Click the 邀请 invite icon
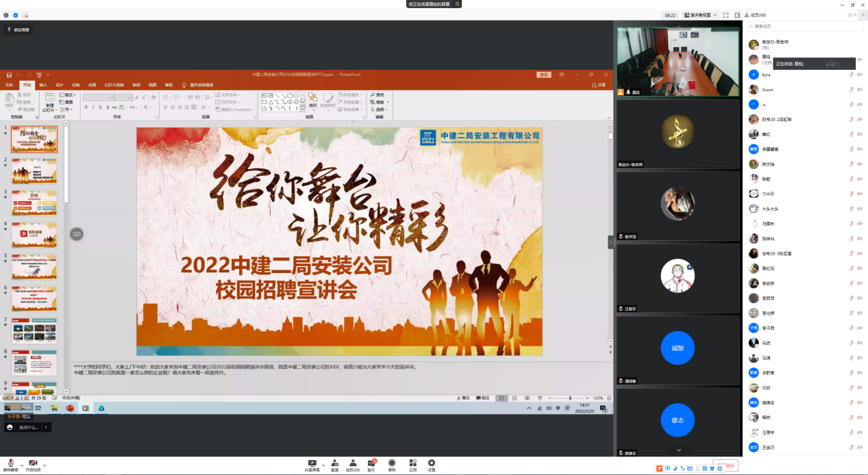Image resolution: width=868 pixels, height=475 pixels. (x=334, y=463)
